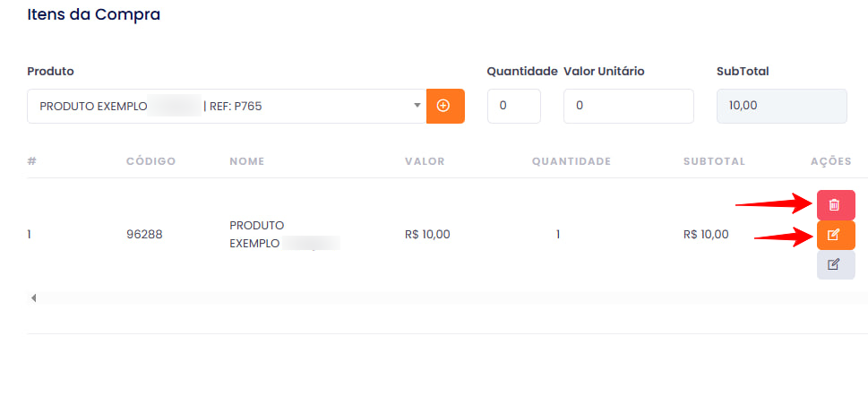Viewport: 868px width, 405px height.
Task: Click the SubTotal field showing 10,00
Action: (x=782, y=106)
